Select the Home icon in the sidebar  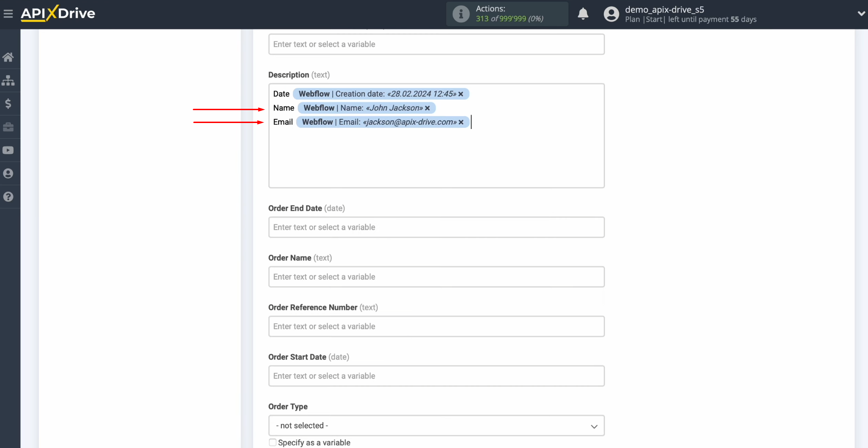[9, 57]
